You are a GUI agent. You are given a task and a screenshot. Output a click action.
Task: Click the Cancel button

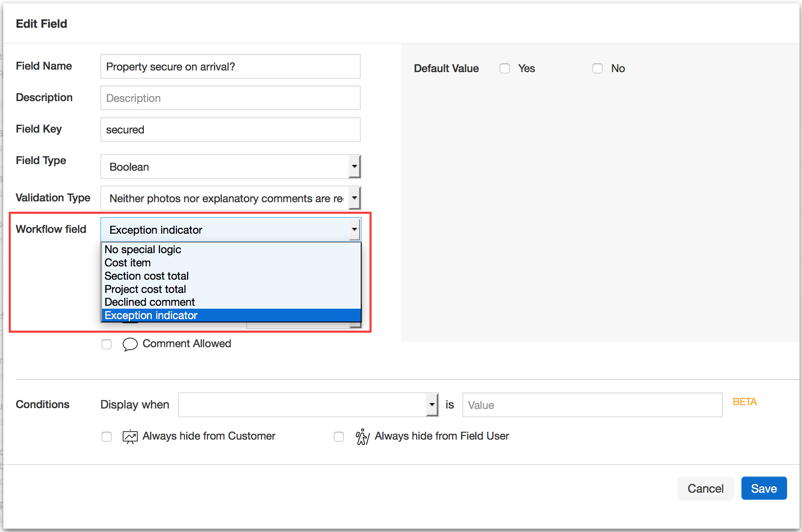pos(705,488)
